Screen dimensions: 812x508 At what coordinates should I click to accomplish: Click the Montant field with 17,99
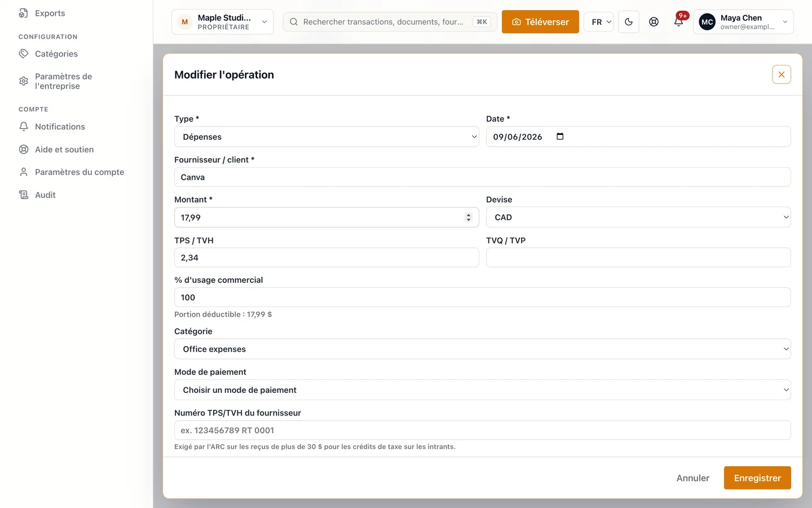pos(327,217)
